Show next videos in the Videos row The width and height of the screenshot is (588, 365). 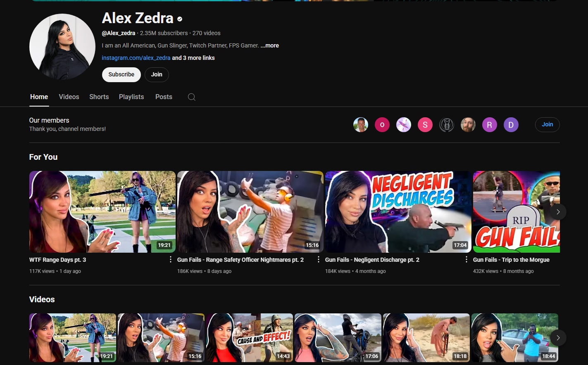(558, 338)
